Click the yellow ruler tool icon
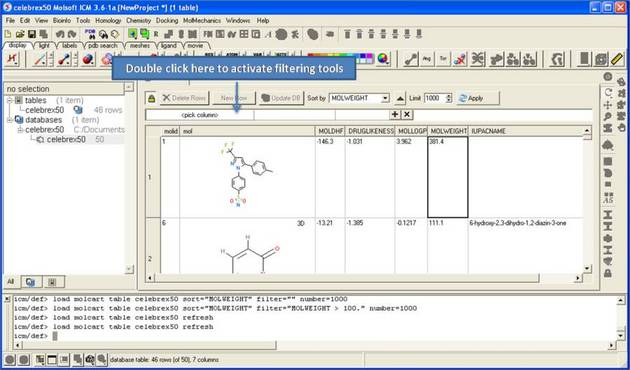Screen dimensions: 630x370 617,59
